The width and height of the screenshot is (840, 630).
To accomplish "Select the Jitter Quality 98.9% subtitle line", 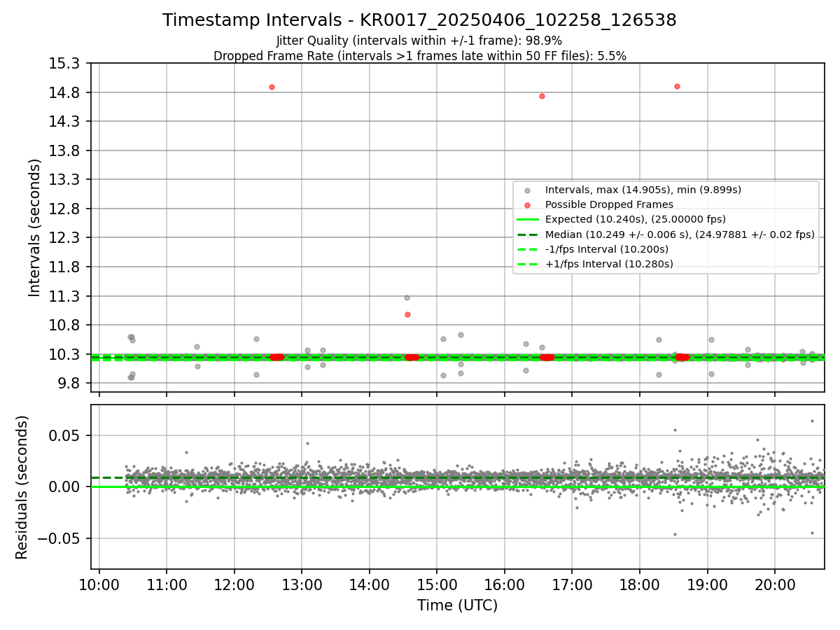I will click(419, 41).
